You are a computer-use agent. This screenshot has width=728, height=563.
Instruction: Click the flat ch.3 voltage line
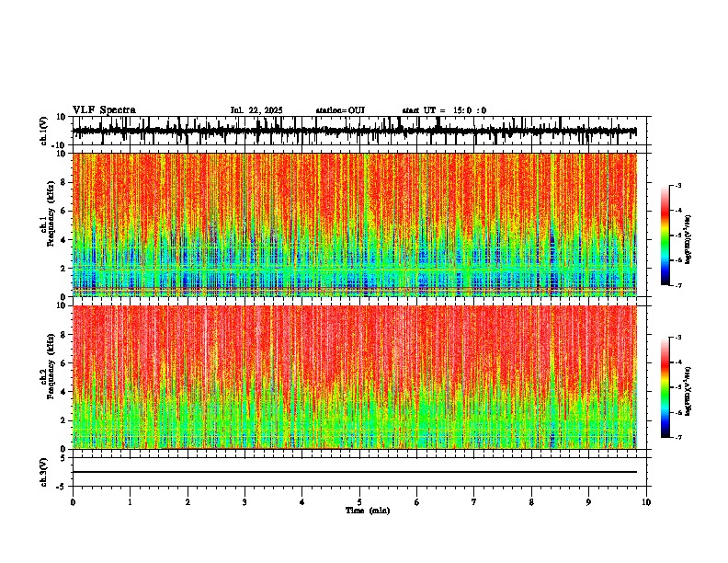355,472
